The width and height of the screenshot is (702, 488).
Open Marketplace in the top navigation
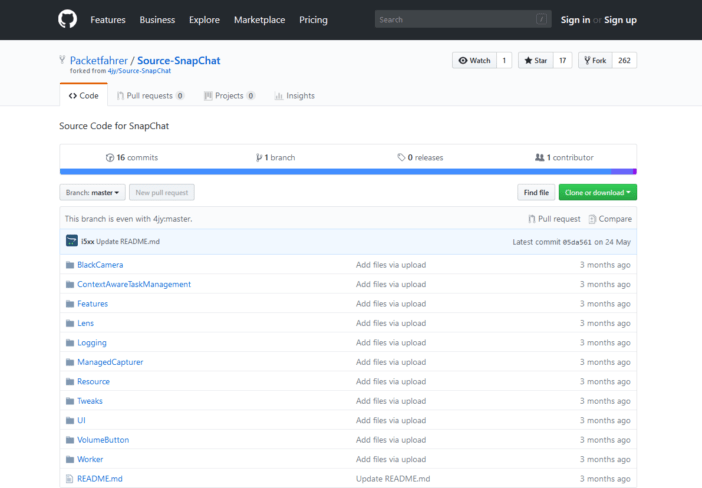(259, 20)
